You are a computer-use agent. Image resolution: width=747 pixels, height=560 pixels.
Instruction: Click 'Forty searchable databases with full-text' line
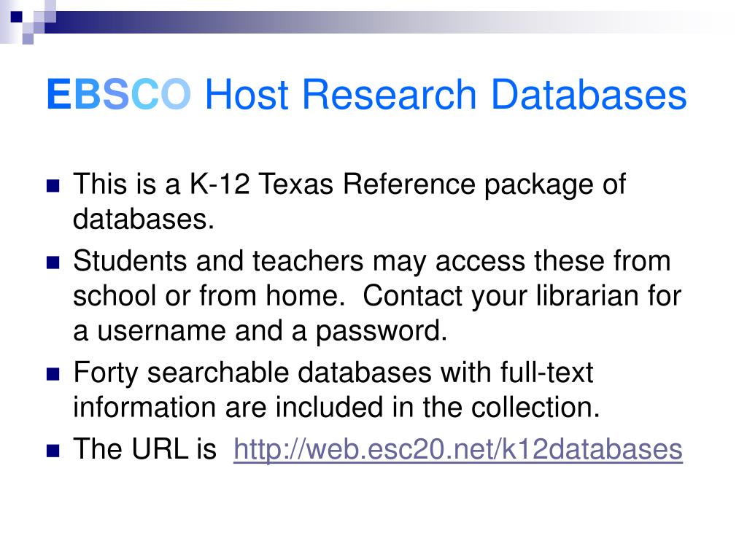pyautogui.click(x=333, y=373)
